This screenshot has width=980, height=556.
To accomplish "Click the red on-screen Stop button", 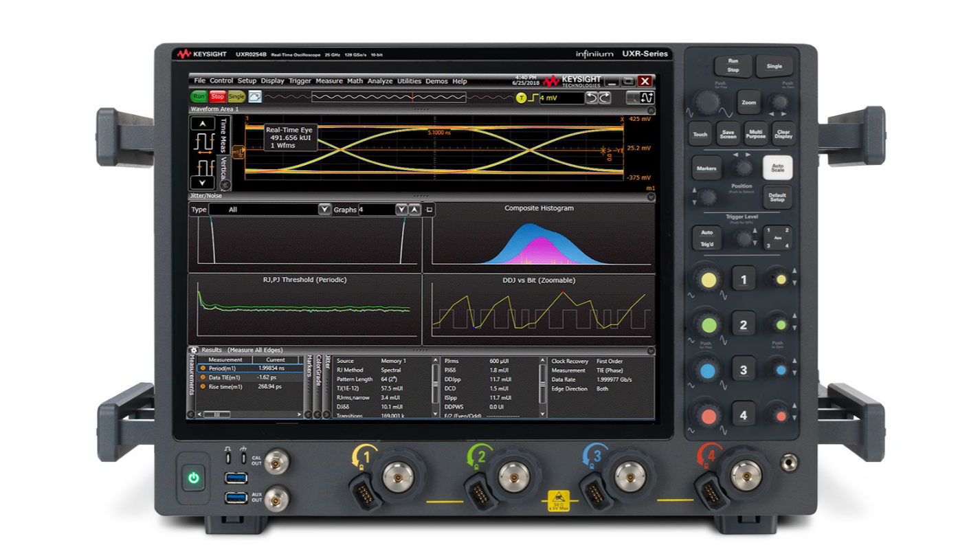I will pos(217,97).
